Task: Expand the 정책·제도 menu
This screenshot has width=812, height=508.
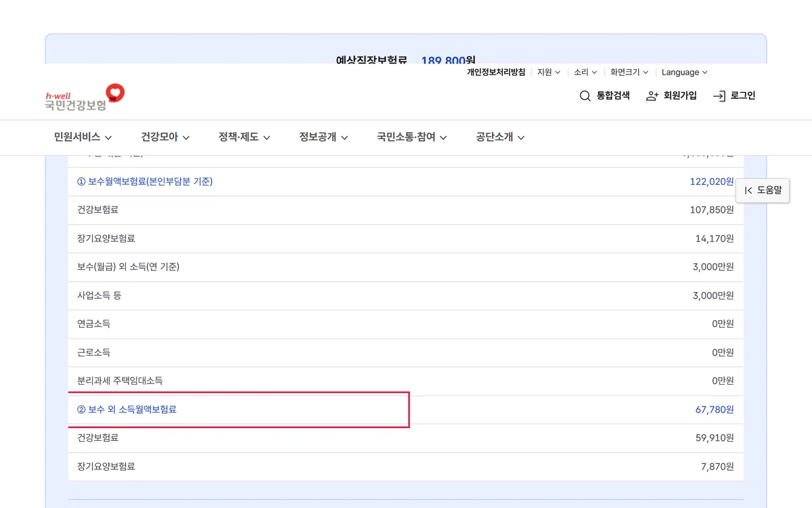Action: pos(244,137)
